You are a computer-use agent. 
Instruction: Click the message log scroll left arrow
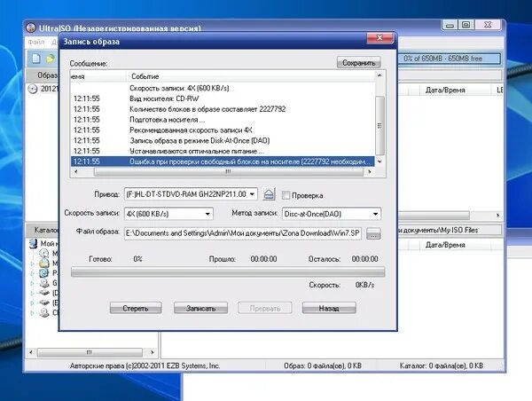coord(76,172)
